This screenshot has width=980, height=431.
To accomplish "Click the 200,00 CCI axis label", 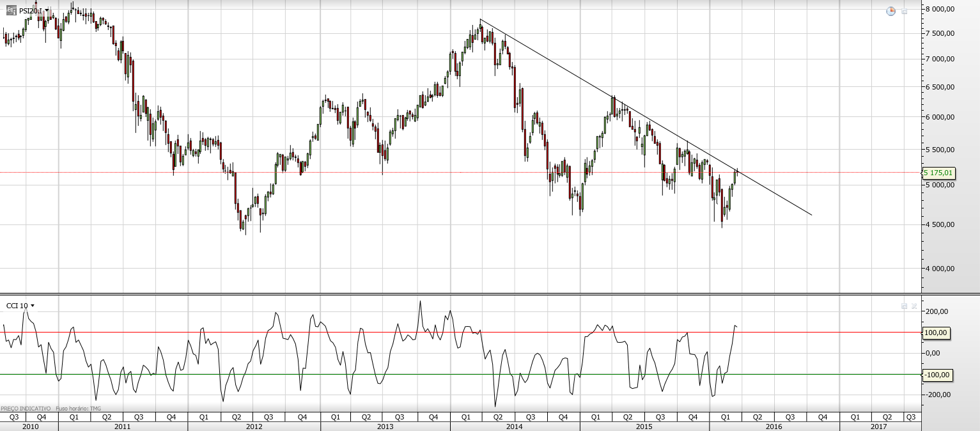I will click(937, 311).
